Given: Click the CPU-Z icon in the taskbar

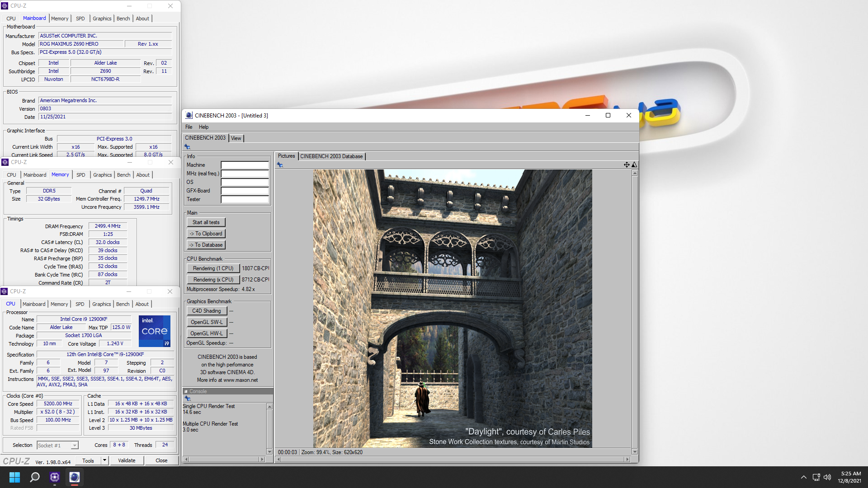Looking at the screenshot, I should click(x=55, y=477).
